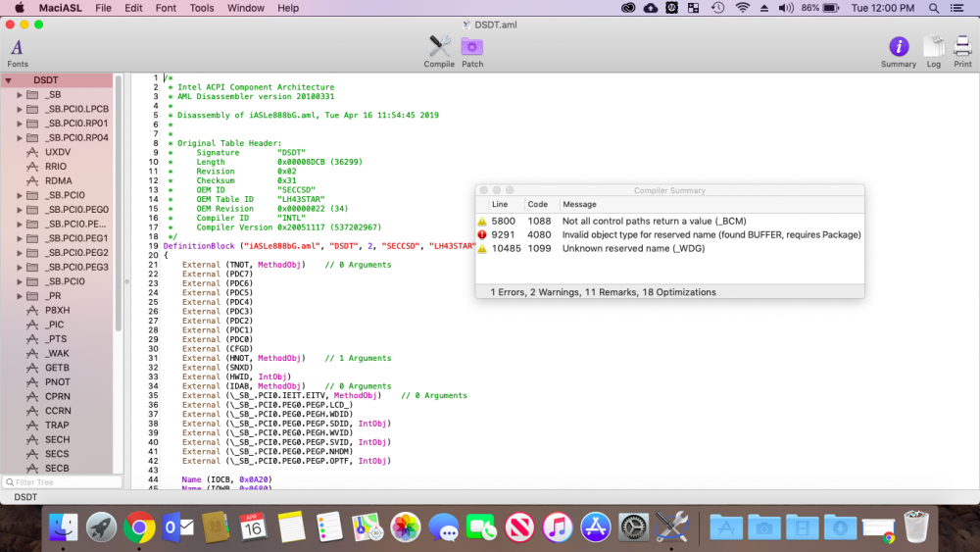This screenshot has width=980, height=552.
Task: Open MaciASL tools icon in dock
Action: pyautogui.click(x=672, y=527)
